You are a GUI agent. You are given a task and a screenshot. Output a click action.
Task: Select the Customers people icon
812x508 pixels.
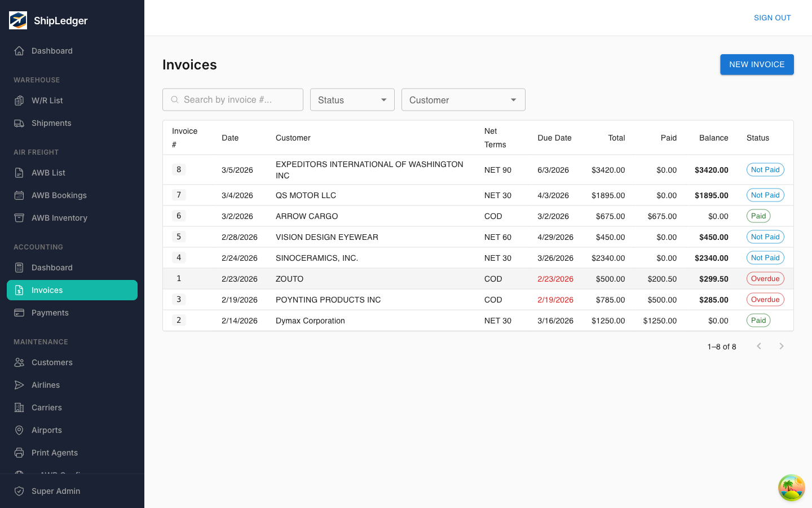(x=19, y=362)
